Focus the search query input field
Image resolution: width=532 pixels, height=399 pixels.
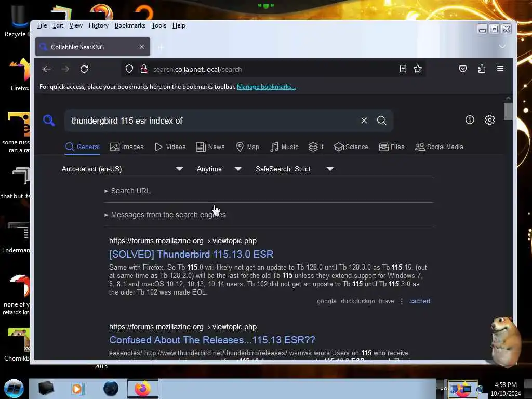point(212,121)
